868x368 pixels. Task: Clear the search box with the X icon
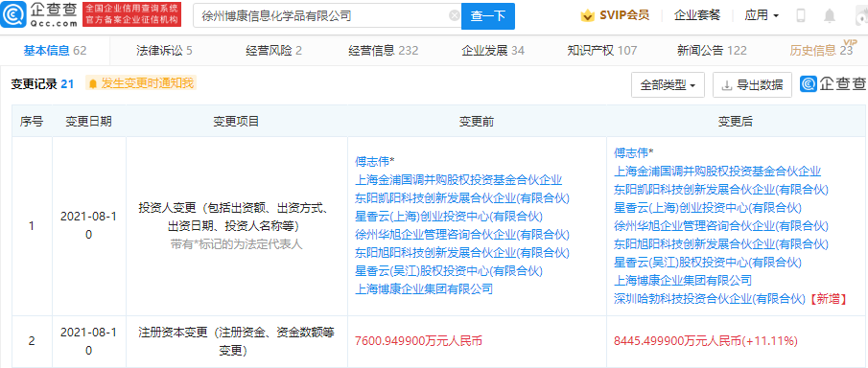(455, 16)
